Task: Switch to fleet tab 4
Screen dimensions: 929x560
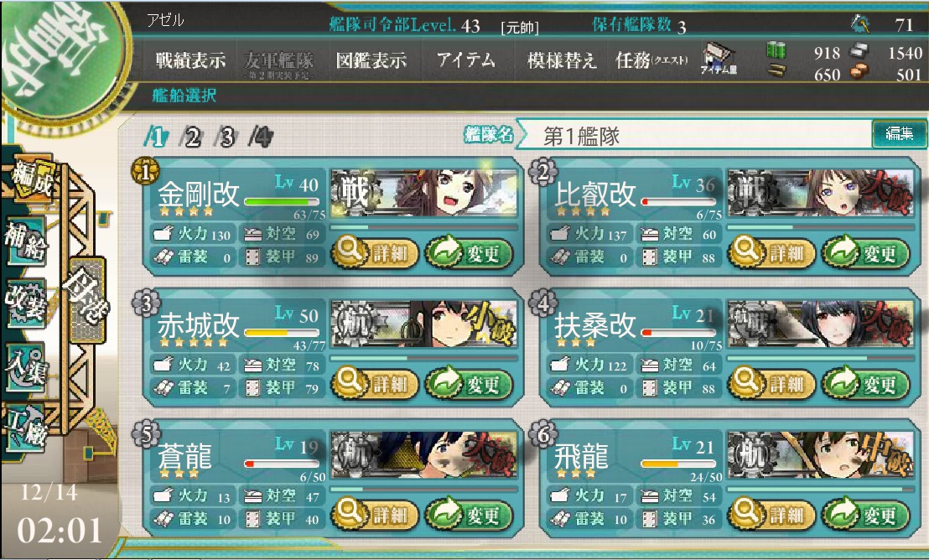Action: point(261,137)
